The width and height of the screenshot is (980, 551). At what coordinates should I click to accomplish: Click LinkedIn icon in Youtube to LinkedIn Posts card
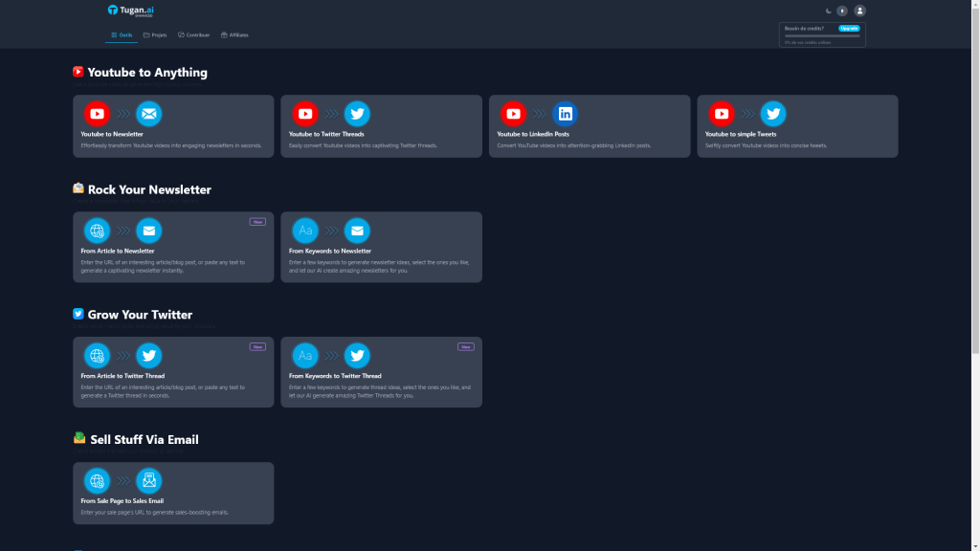pyautogui.click(x=566, y=115)
